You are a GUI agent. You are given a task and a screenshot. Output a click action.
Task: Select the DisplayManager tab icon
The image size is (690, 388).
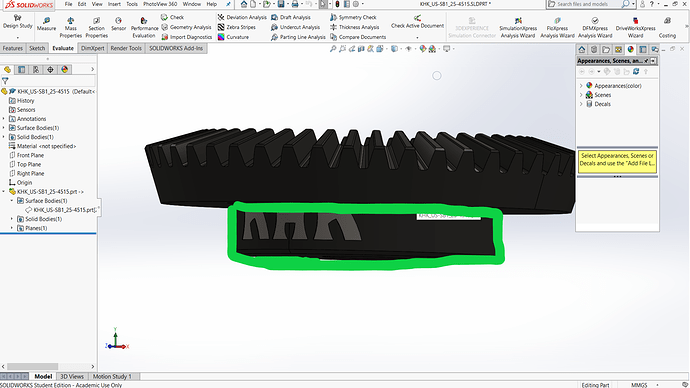click(x=65, y=70)
